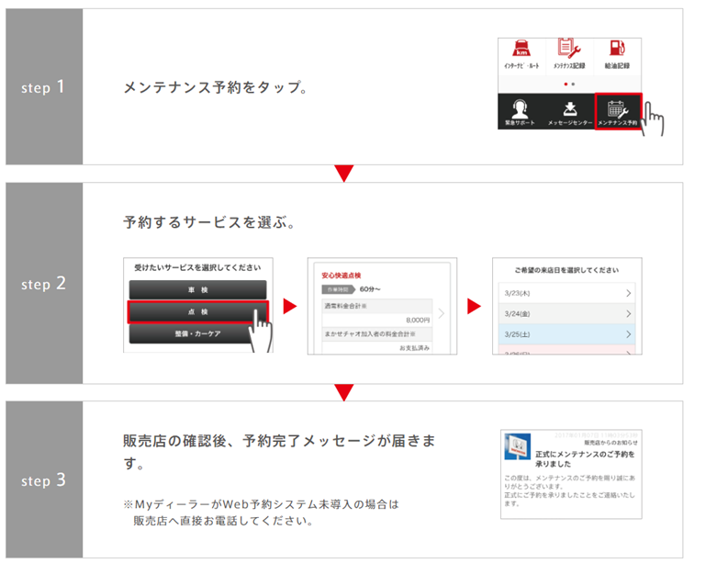Open the メッセージセンター inbox icon
728x575 pixels.
[x=569, y=110]
